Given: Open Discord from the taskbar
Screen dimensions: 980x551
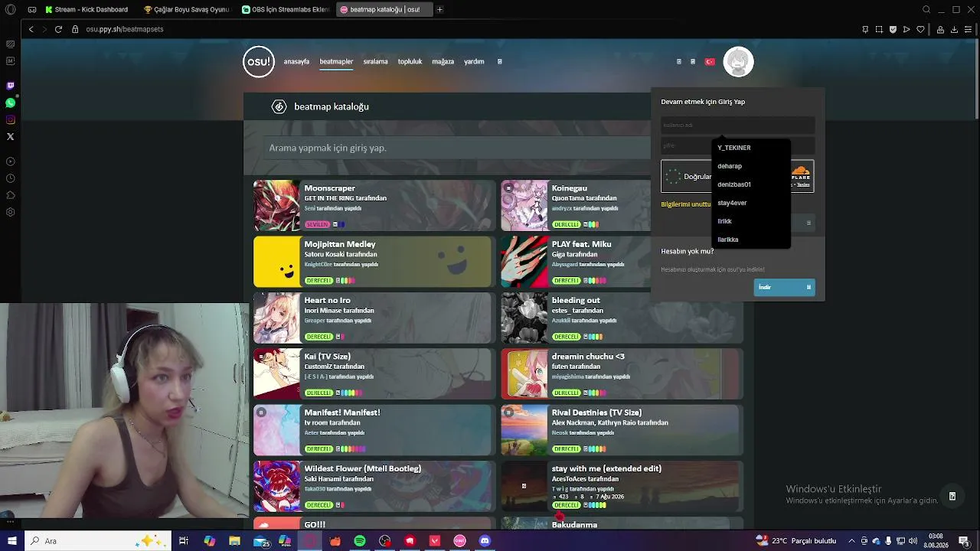Looking at the screenshot, I should tap(485, 541).
